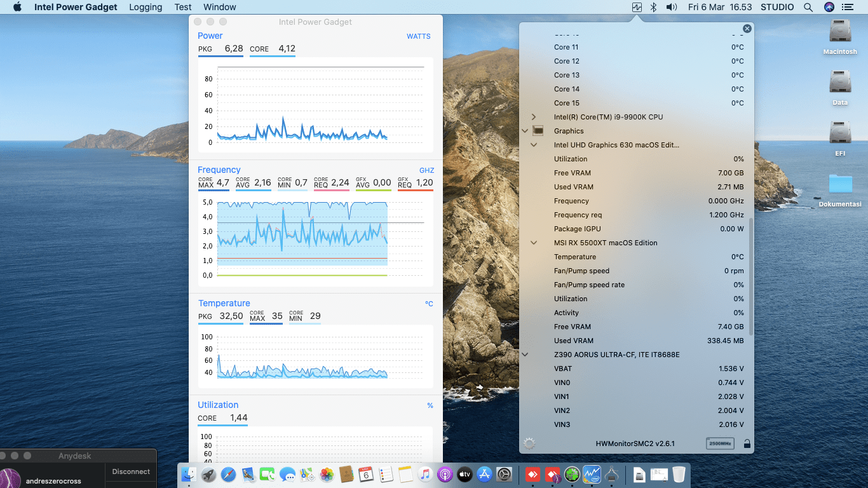Select the EFI volume icon
The height and width of the screenshot is (488, 868).
coord(840,139)
